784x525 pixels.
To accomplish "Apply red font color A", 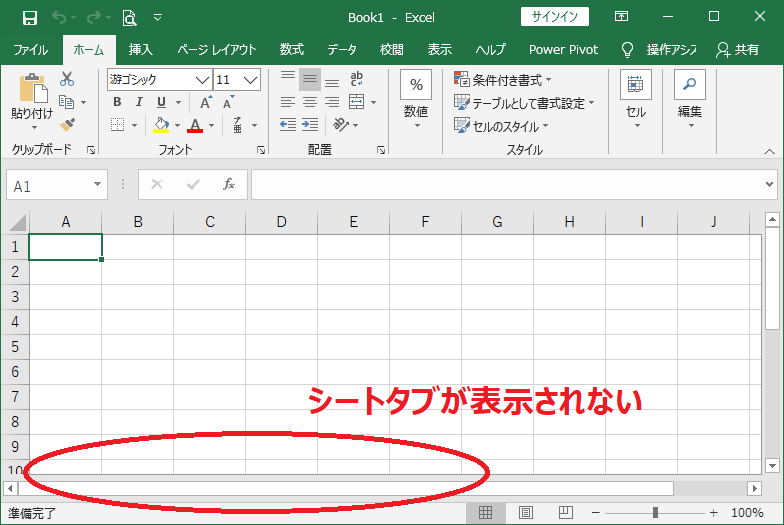I will click(x=195, y=125).
